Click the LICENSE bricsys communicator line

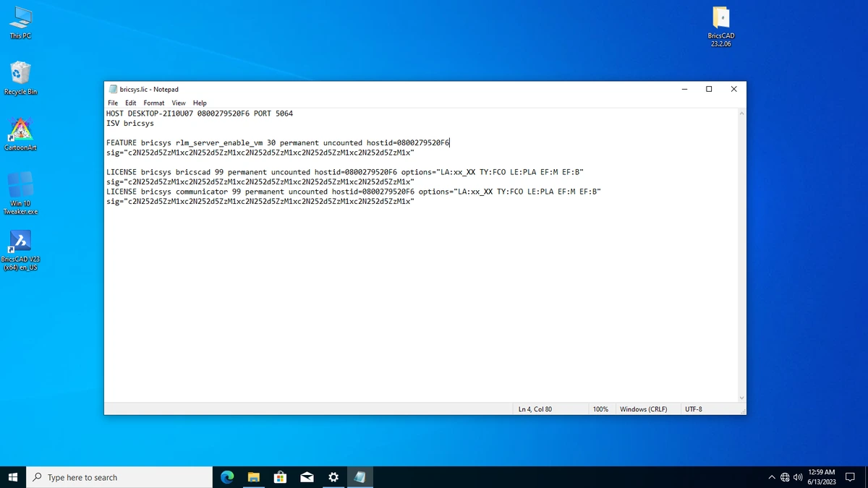tap(354, 192)
